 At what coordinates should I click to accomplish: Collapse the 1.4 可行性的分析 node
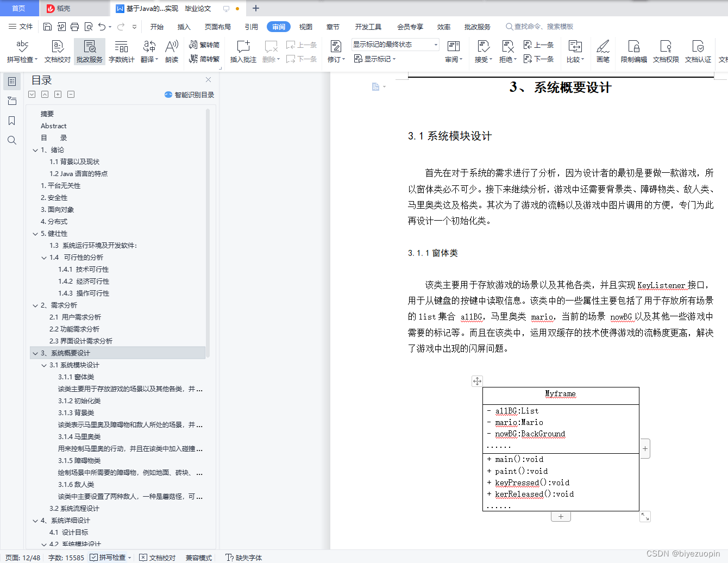click(x=44, y=258)
